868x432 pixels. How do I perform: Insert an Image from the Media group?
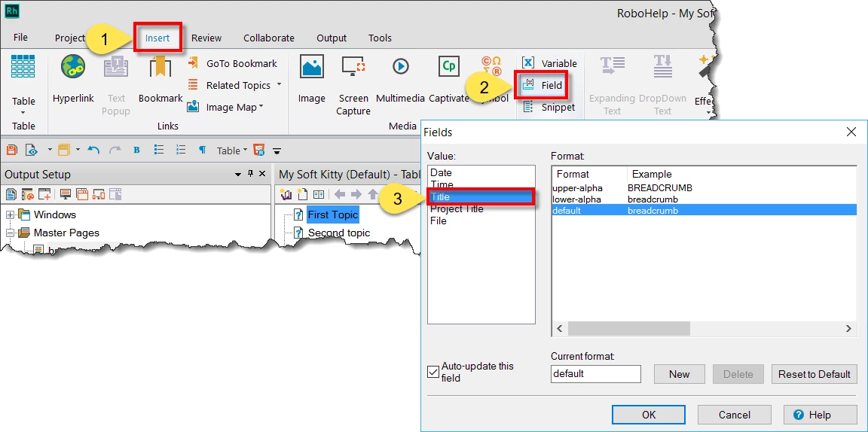click(312, 78)
